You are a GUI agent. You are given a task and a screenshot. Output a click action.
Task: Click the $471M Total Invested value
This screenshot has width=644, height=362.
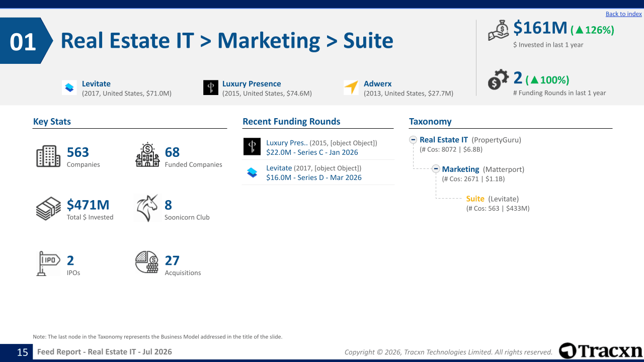88,205
